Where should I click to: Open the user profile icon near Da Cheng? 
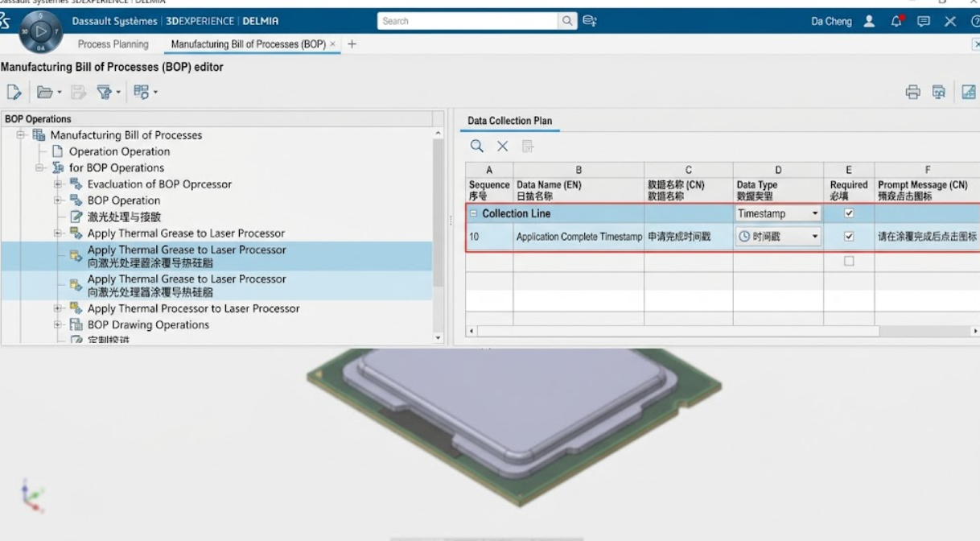(869, 22)
